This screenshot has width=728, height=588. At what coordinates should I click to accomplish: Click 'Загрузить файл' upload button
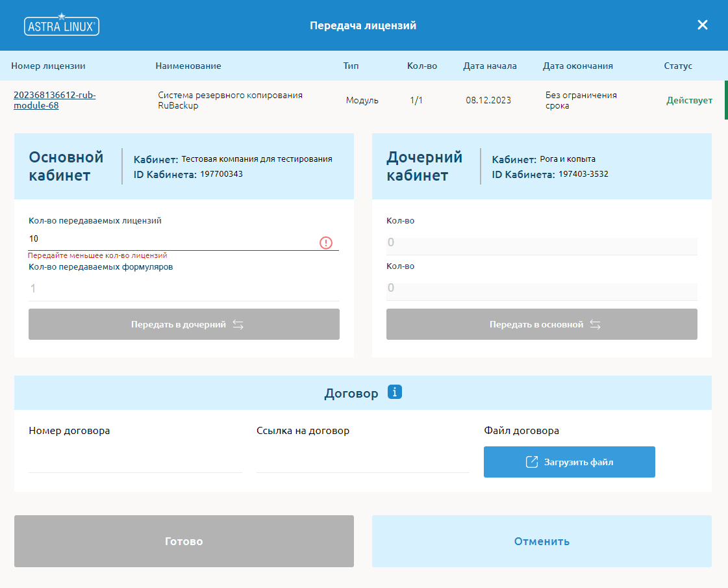[569, 462]
